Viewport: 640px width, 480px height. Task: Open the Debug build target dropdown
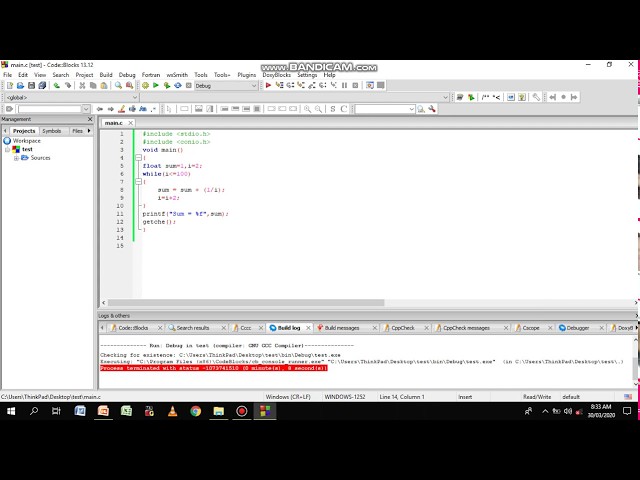coord(253,86)
